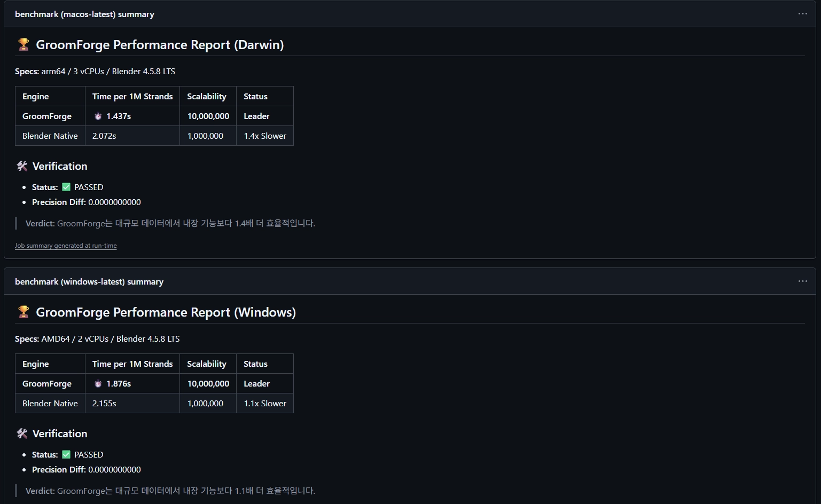Click the Precision Diff value in the Darwin report
The image size is (821, 504).
coord(114,202)
